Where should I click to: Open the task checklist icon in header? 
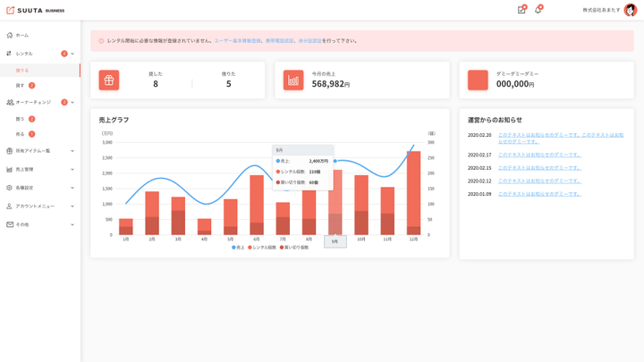(521, 10)
